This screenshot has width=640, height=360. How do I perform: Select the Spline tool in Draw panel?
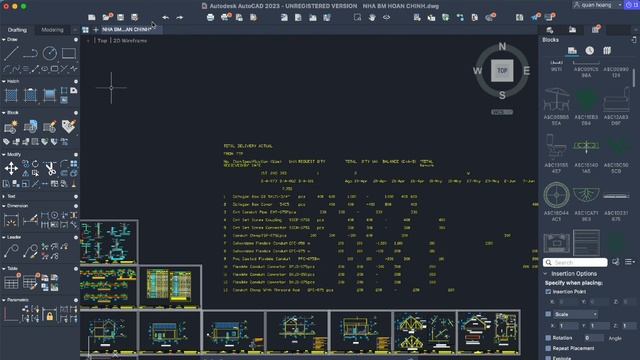(x=16, y=69)
